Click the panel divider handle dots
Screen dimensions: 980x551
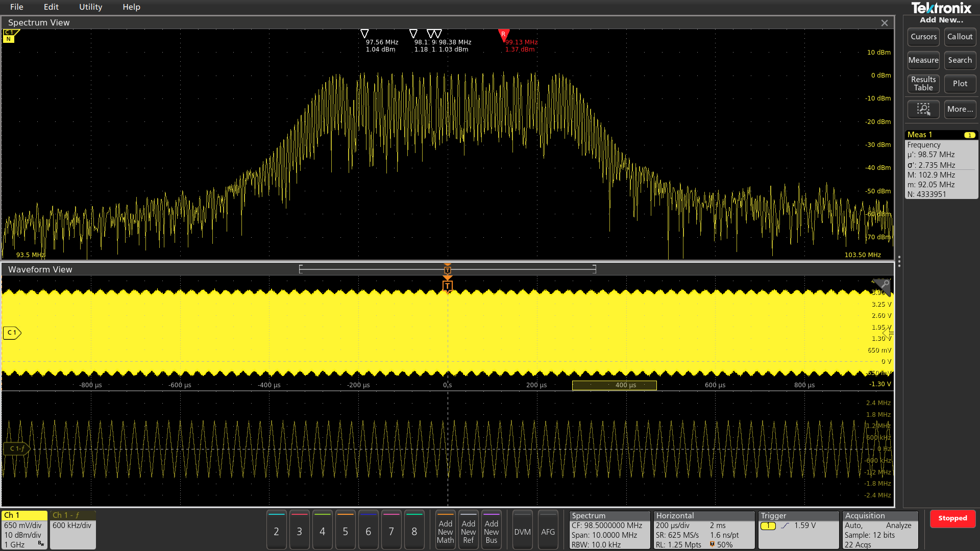(899, 261)
